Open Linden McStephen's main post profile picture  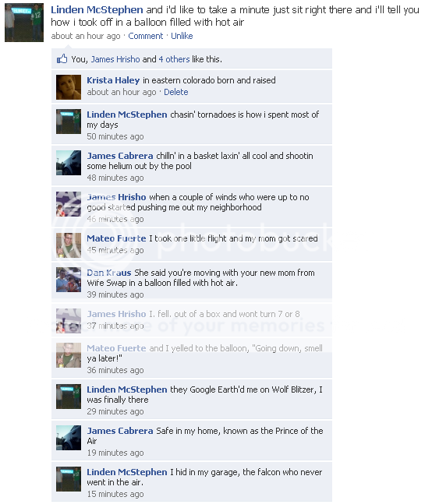(x=24, y=23)
